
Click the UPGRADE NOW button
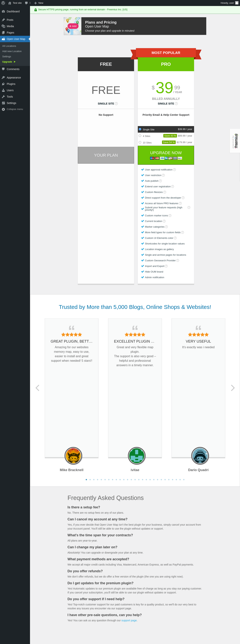[x=166, y=155]
